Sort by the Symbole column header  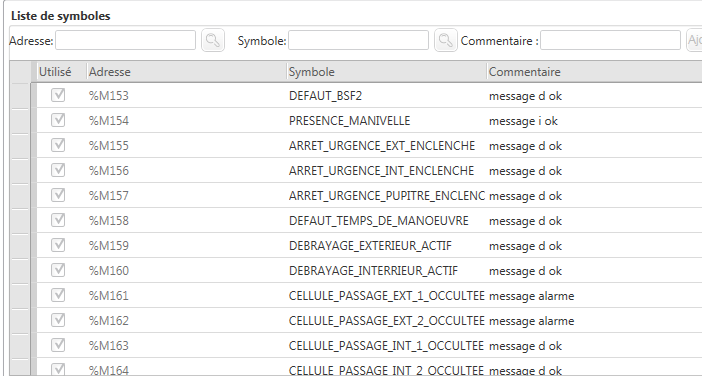pyautogui.click(x=386, y=72)
